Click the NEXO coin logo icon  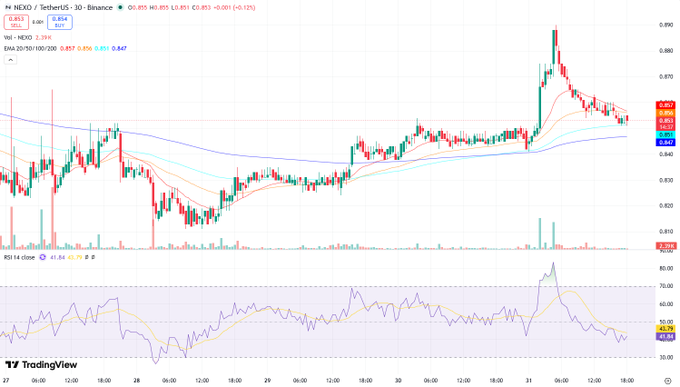pos(7,7)
